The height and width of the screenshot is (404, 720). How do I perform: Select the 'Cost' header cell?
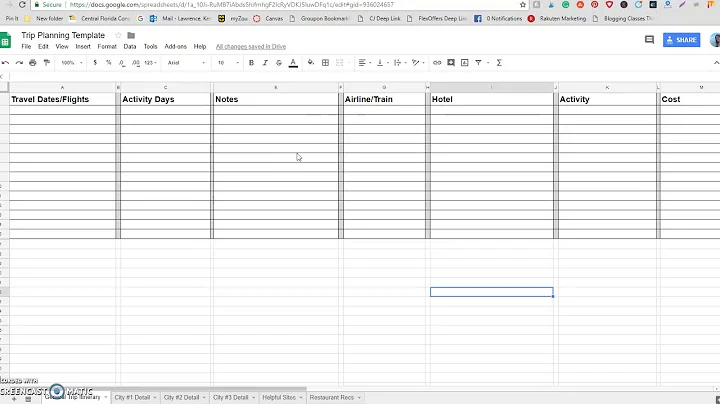click(x=690, y=99)
